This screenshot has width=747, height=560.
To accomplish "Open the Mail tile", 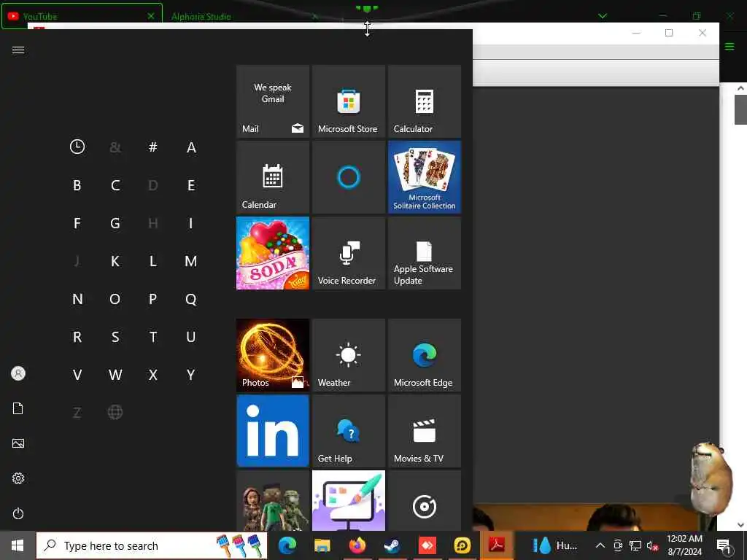I will tap(273, 101).
